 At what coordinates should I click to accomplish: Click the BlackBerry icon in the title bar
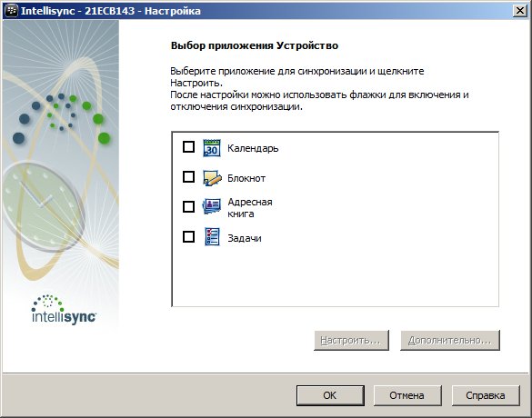pyautogui.click(x=11, y=11)
